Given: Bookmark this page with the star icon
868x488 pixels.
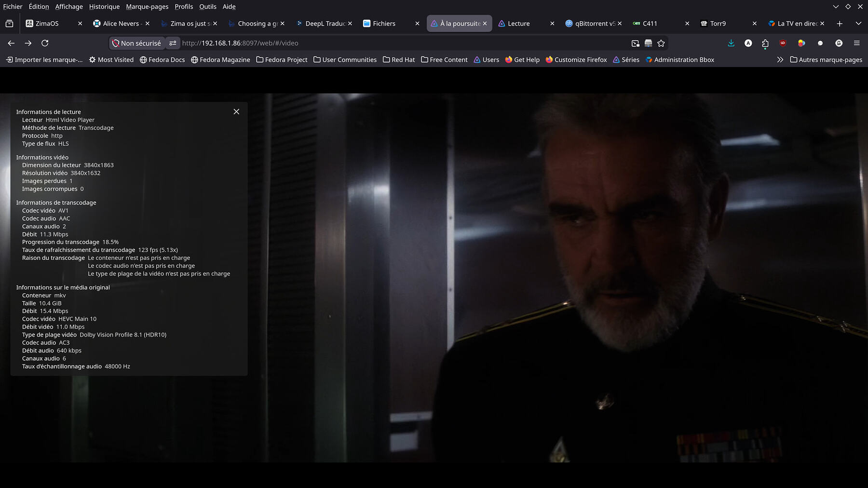Looking at the screenshot, I should click(661, 43).
